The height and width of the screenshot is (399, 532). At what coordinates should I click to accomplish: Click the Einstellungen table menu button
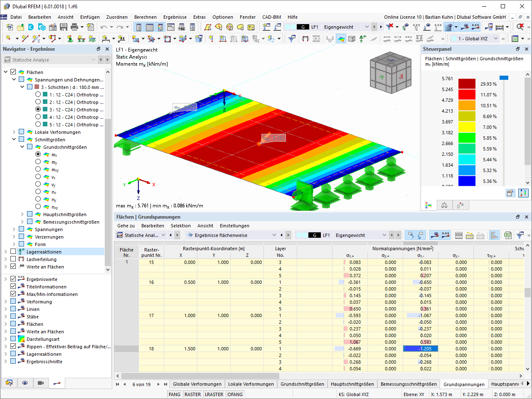234,226
